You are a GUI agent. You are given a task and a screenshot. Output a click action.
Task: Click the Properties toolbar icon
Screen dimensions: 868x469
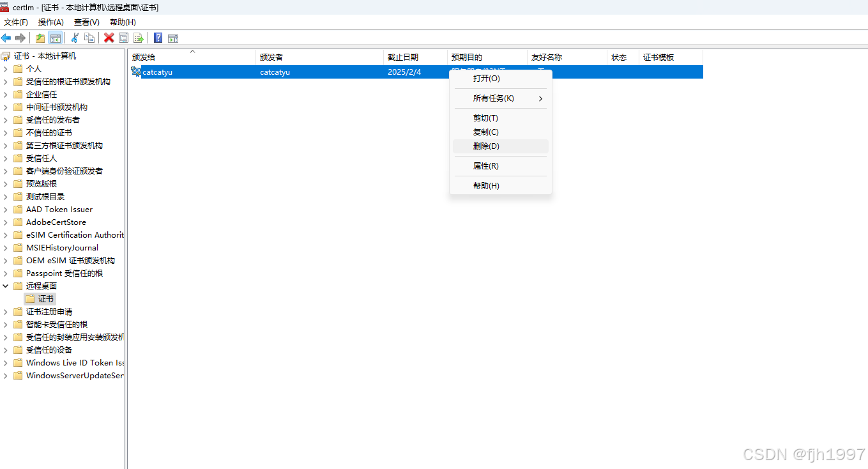pyautogui.click(x=124, y=38)
